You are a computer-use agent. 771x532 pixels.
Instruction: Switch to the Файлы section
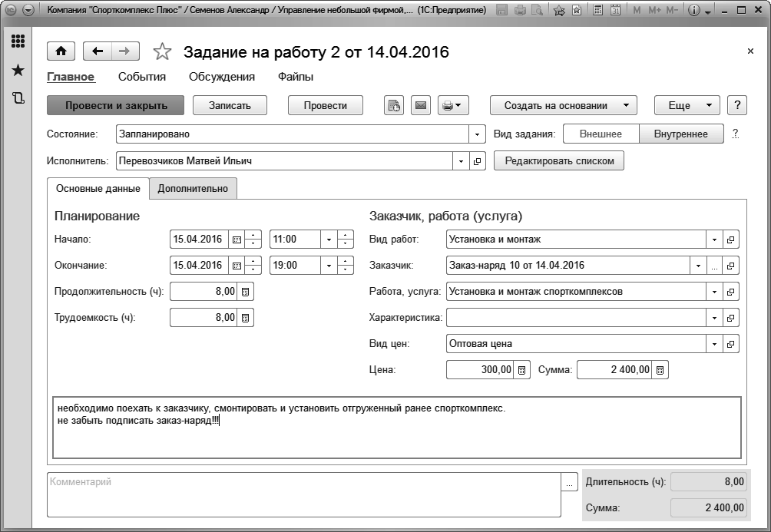296,77
